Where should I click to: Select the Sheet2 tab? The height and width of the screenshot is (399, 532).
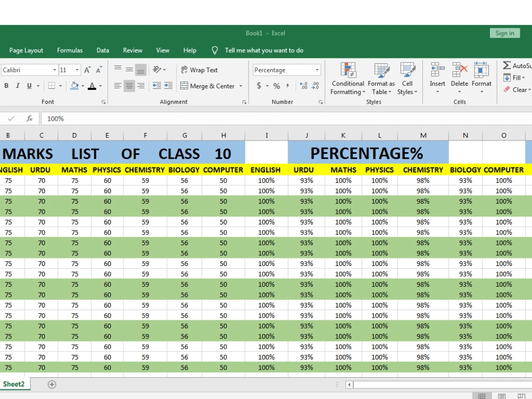pos(14,384)
